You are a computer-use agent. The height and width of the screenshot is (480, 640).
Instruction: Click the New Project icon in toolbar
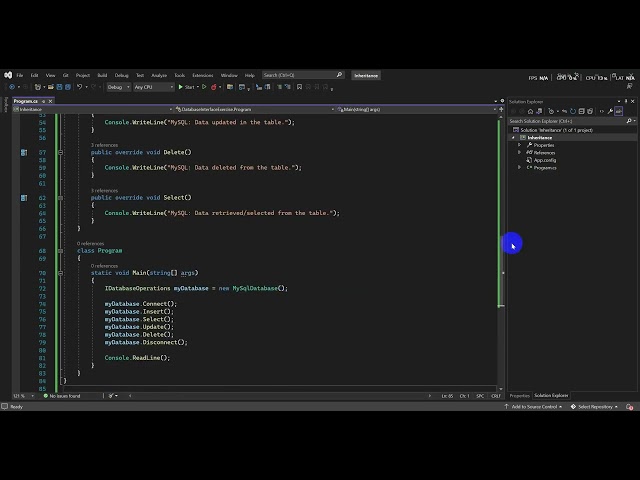coord(38,87)
